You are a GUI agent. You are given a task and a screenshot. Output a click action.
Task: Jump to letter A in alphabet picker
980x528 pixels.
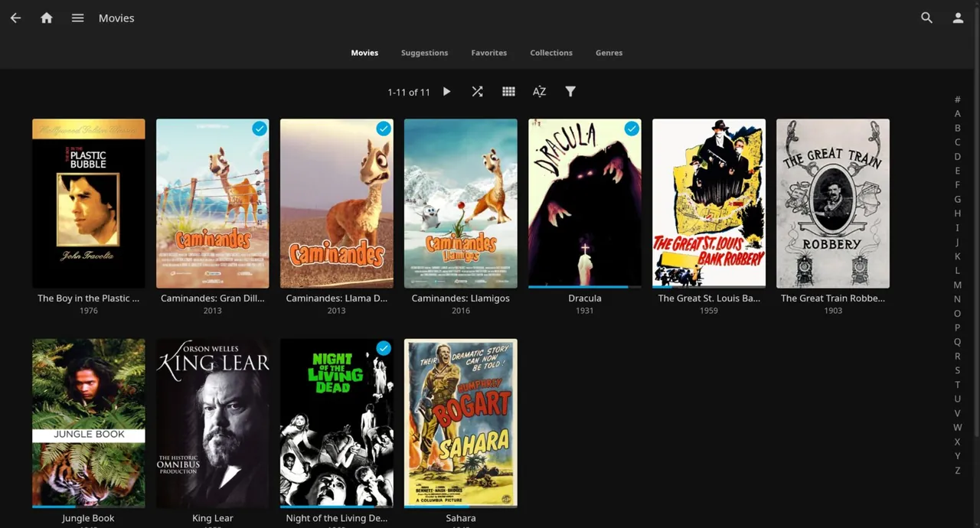pyautogui.click(x=957, y=113)
